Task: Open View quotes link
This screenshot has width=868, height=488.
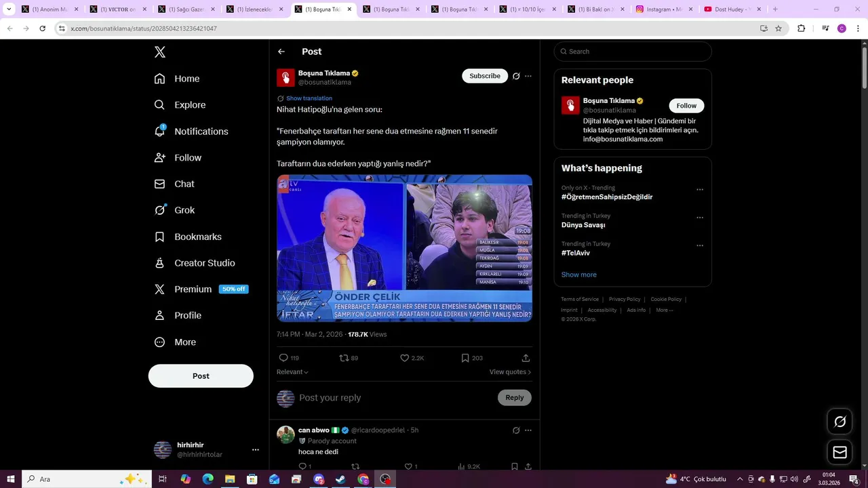Action: click(510, 372)
